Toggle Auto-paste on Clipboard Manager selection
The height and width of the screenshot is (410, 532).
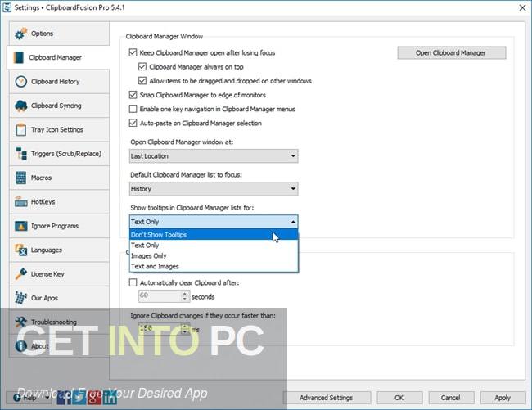pos(133,123)
